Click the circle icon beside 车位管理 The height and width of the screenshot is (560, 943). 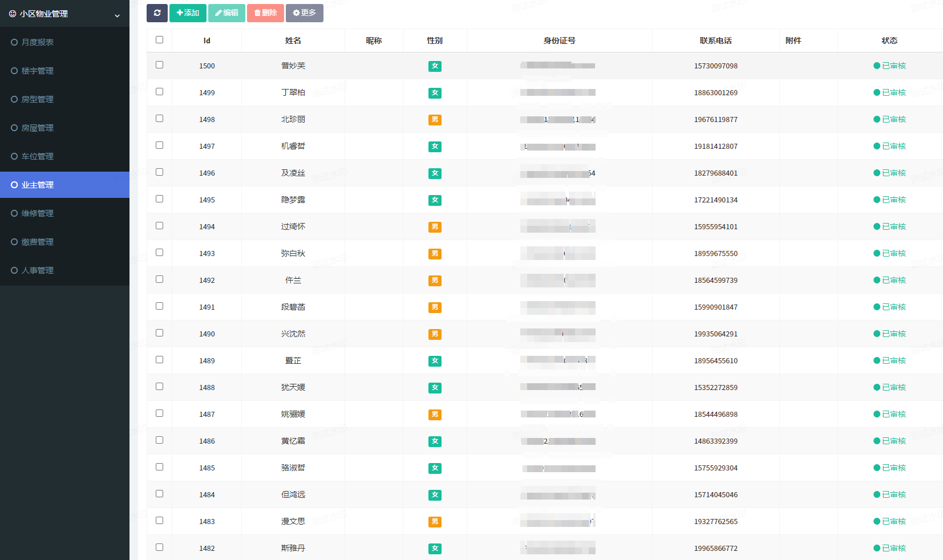(14, 156)
